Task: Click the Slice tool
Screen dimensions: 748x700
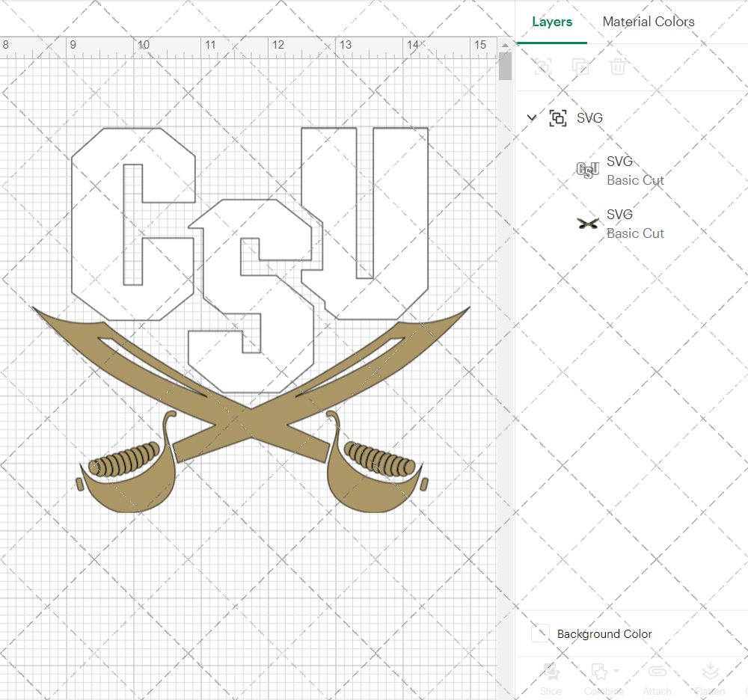Action: coord(551,679)
